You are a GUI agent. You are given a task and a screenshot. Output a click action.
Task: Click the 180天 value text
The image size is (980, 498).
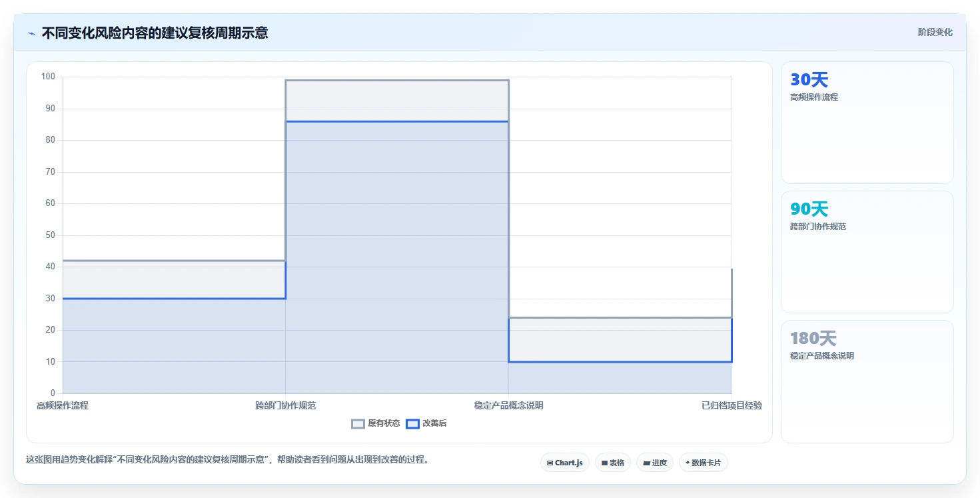(813, 339)
